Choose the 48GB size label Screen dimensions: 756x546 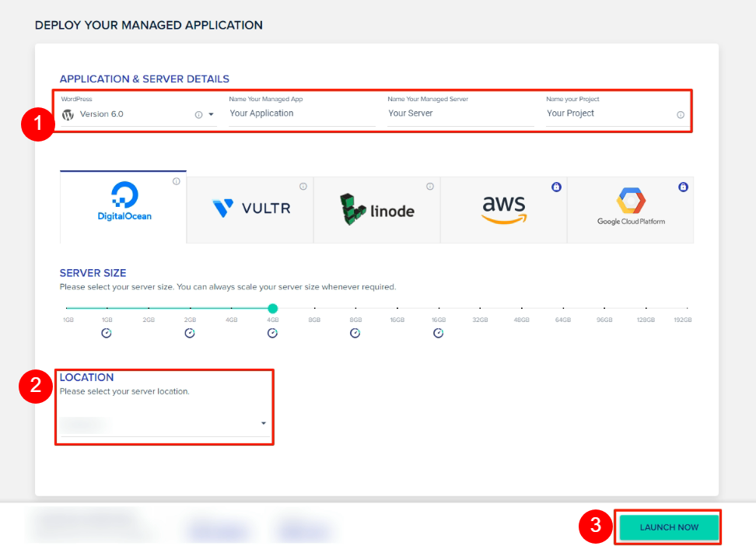pyautogui.click(x=521, y=320)
